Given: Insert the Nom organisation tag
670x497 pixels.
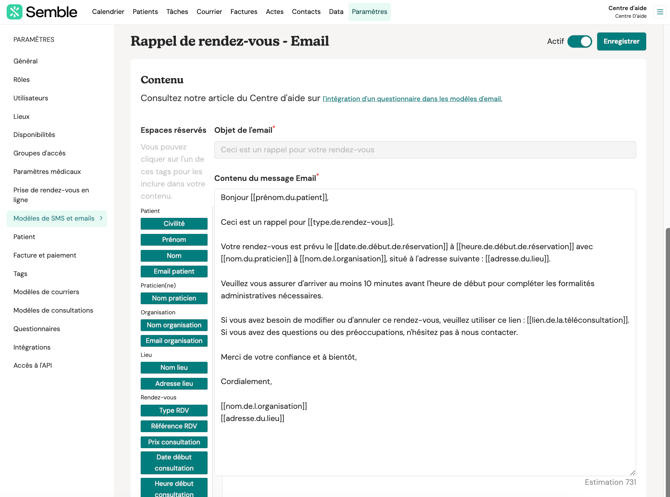Looking at the screenshot, I should click(x=174, y=325).
